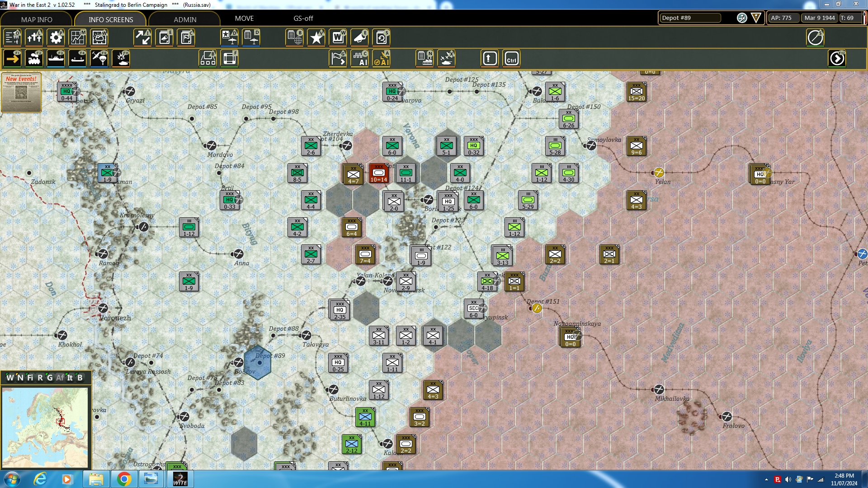Open Google Chrome from the taskbar
The width and height of the screenshot is (868, 488).
[124, 479]
